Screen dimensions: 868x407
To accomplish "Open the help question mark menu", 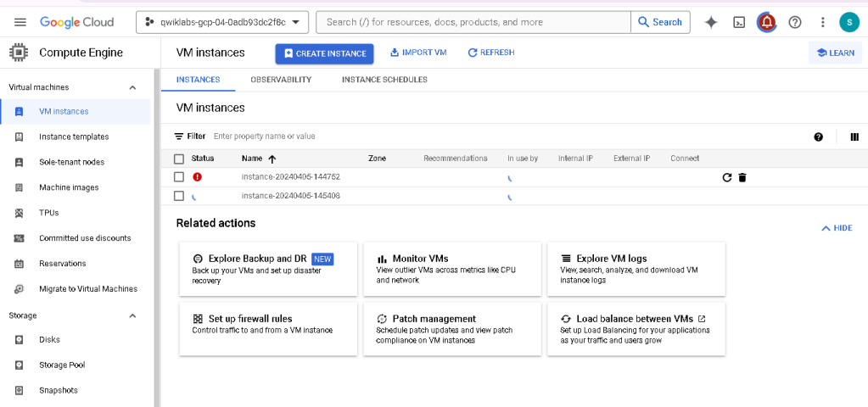I will [x=795, y=22].
